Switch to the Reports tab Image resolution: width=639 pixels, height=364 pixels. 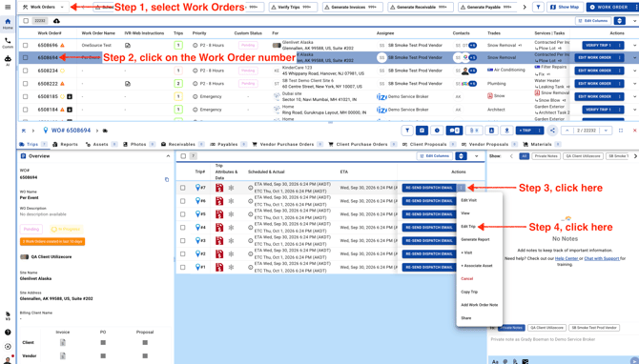pos(65,144)
